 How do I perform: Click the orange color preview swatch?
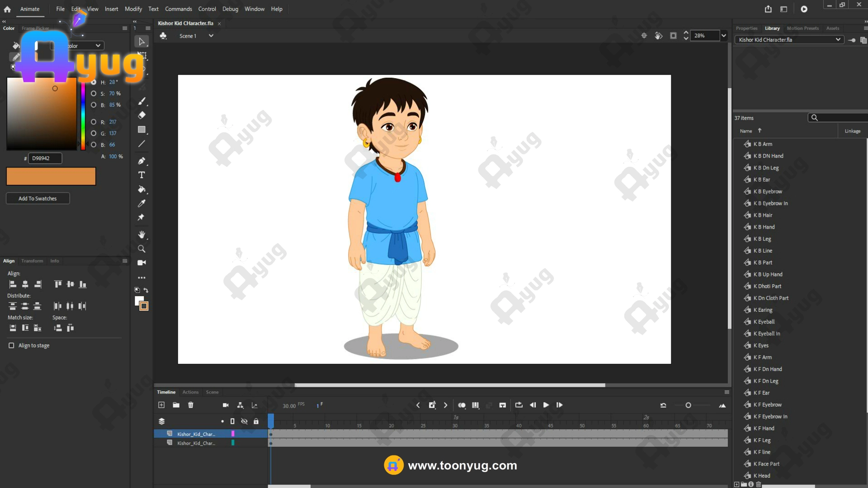coord(51,176)
